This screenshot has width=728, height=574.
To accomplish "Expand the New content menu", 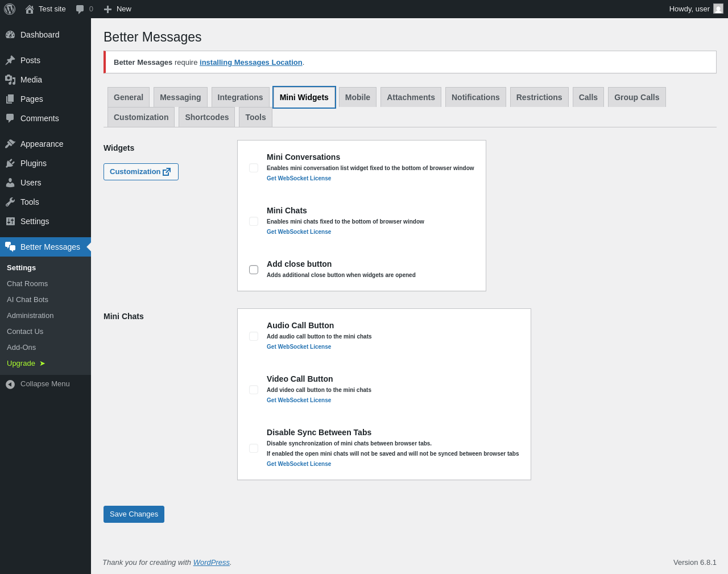I will (x=118, y=9).
